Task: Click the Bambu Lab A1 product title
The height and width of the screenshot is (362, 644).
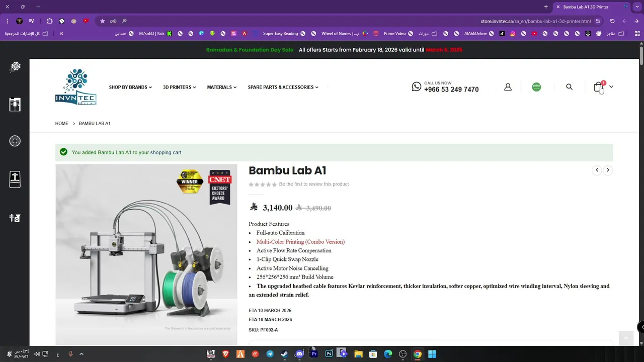Action: tap(287, 170)
